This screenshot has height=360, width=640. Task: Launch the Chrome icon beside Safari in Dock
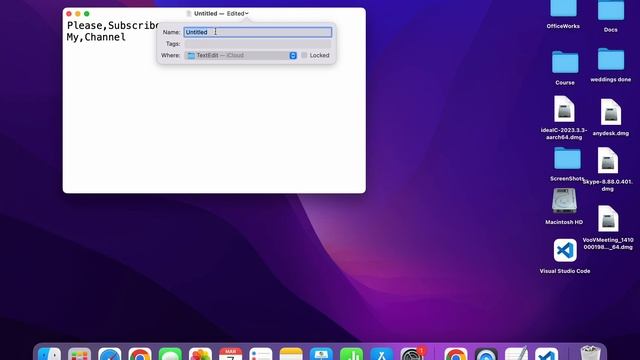(x=140, y=353)
